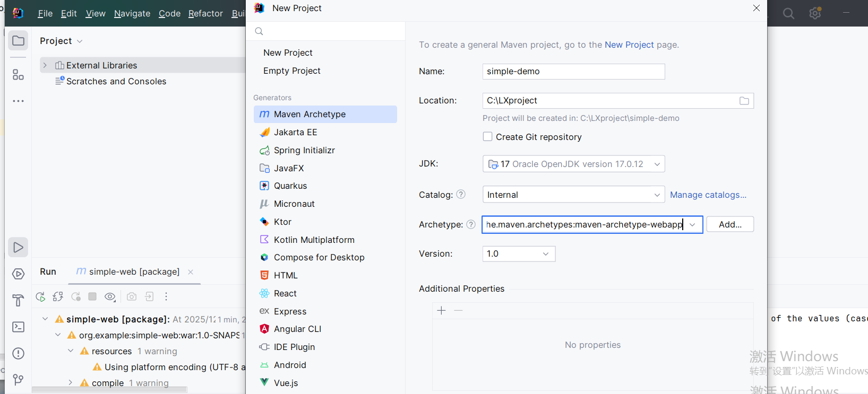Open the Terminal tool window
868x394 pixels.
pyautogui.click(x=18, y=327)
